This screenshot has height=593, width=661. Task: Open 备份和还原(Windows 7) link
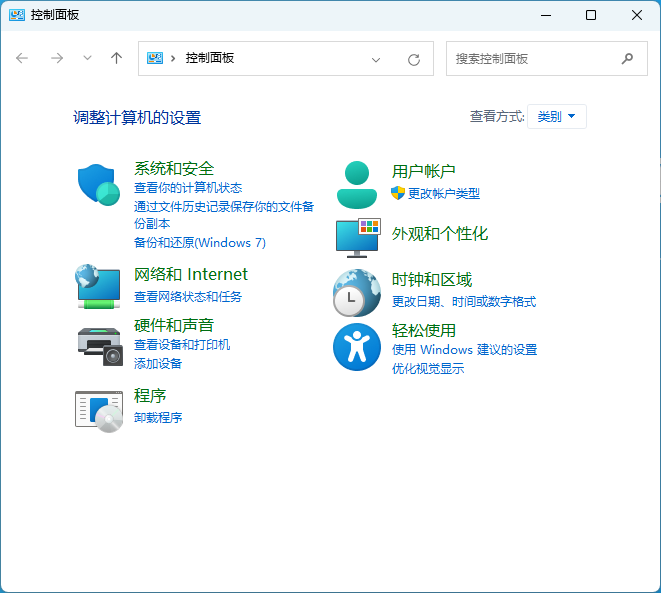[200, 243]
